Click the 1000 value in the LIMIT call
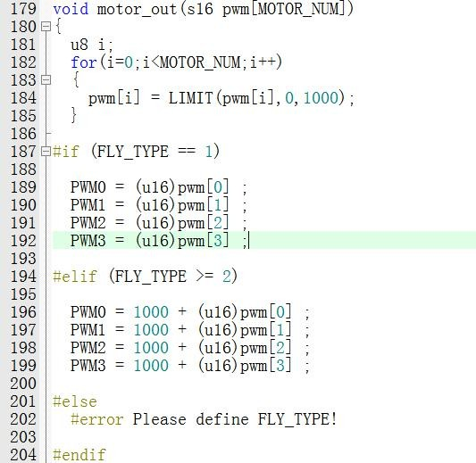This screenshot has height=463, width=476. tap(321, 98)
